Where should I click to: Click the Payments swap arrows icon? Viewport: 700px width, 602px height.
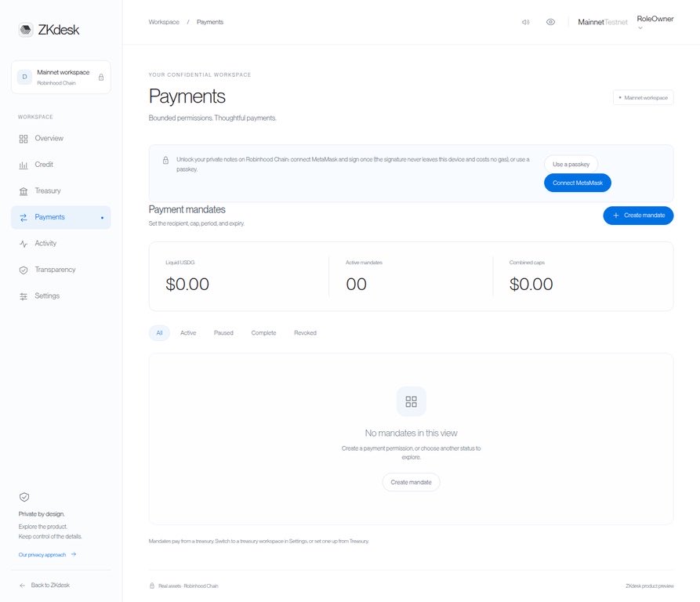click(x=24, y=218)
